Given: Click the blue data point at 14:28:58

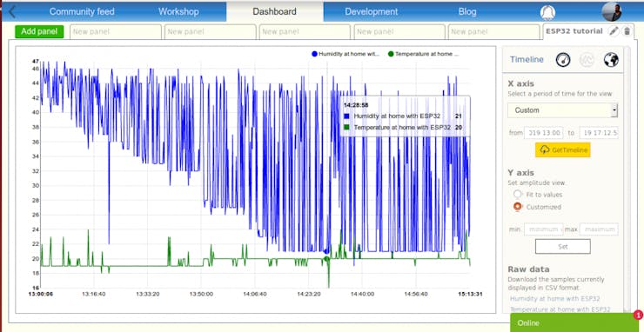Looking at the screenshot, I should tap(326, 251).
